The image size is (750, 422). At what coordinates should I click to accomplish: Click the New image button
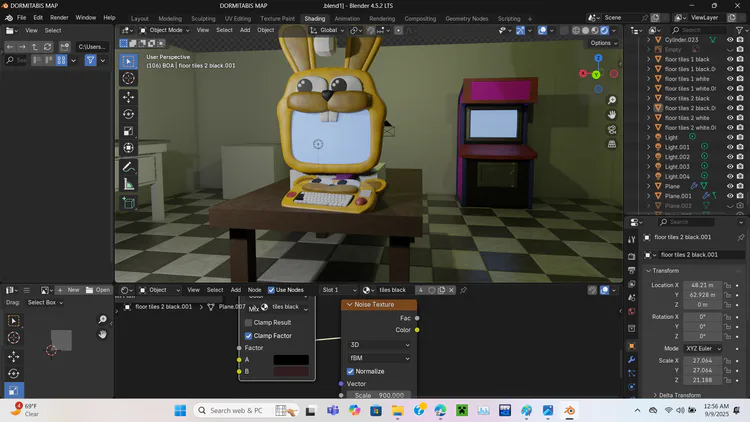[68, 290]
